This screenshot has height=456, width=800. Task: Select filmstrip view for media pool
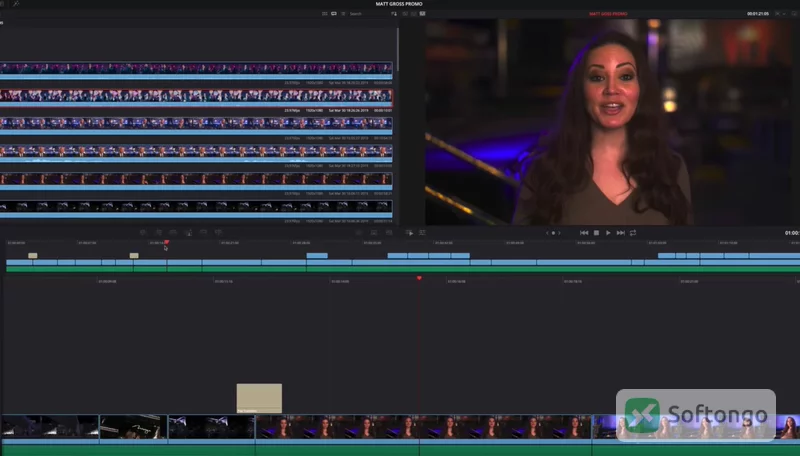334,14
